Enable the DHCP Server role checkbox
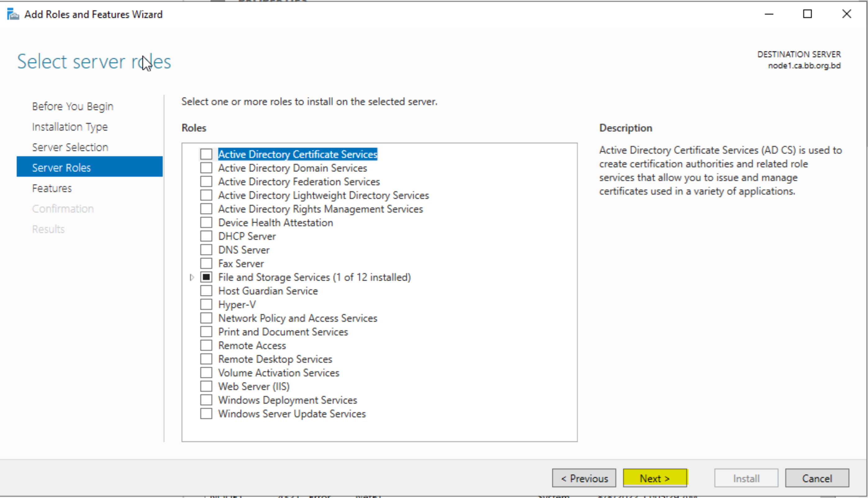This screenshot has height=498, width=868. tap(206, 236)
